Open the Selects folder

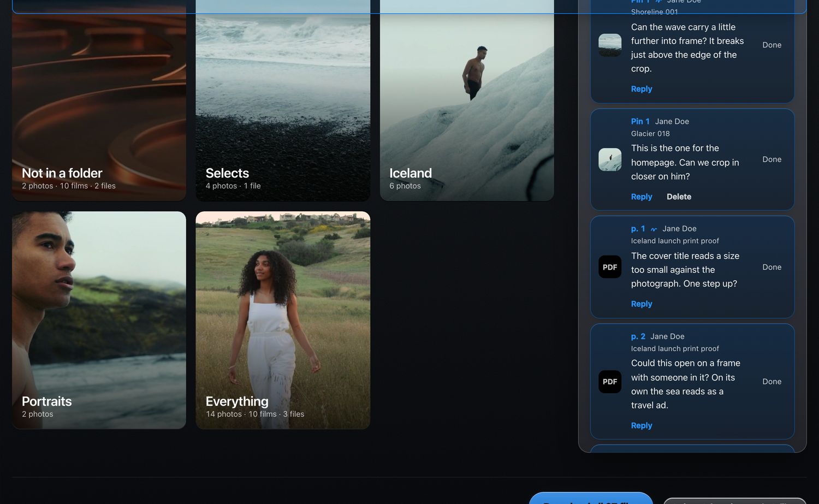pyautogui.click(x=283, y=100)
